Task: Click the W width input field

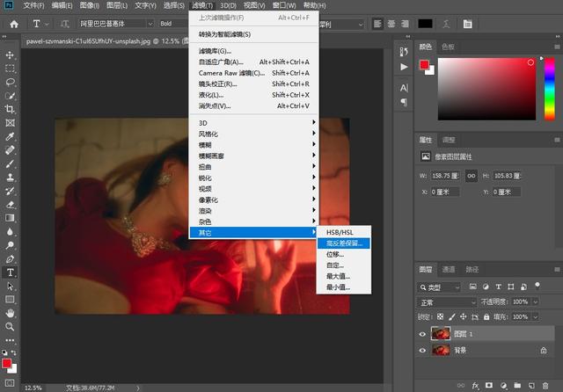Action: pos(445,176)
